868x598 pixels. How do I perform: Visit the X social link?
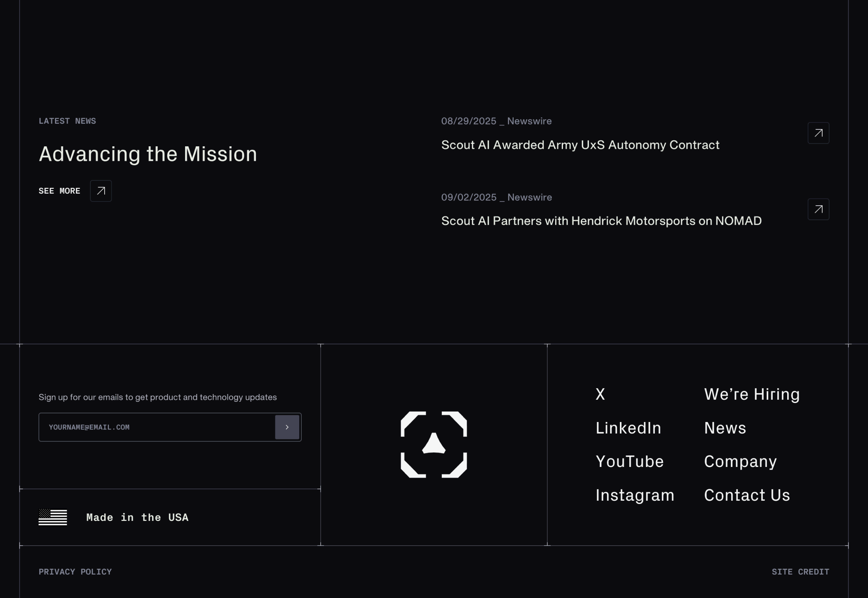(600, 394)
